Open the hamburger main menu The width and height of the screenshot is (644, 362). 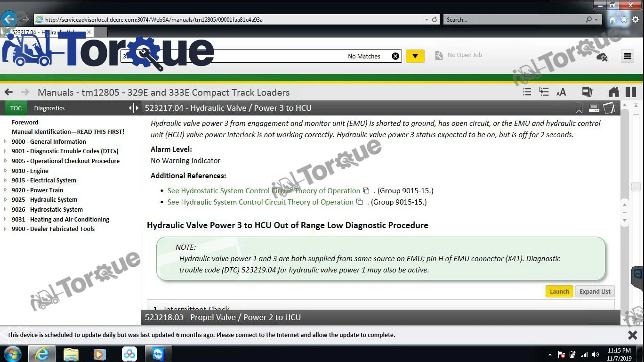pos(628,56)
